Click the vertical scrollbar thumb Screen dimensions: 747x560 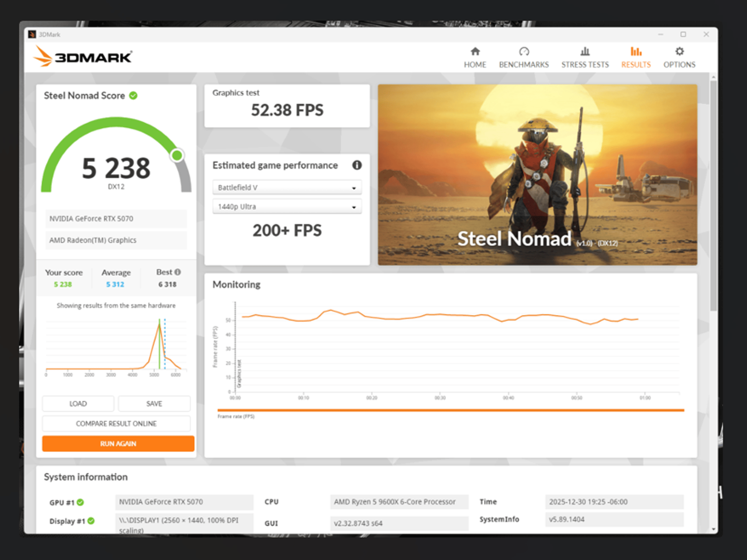point(713,195)
